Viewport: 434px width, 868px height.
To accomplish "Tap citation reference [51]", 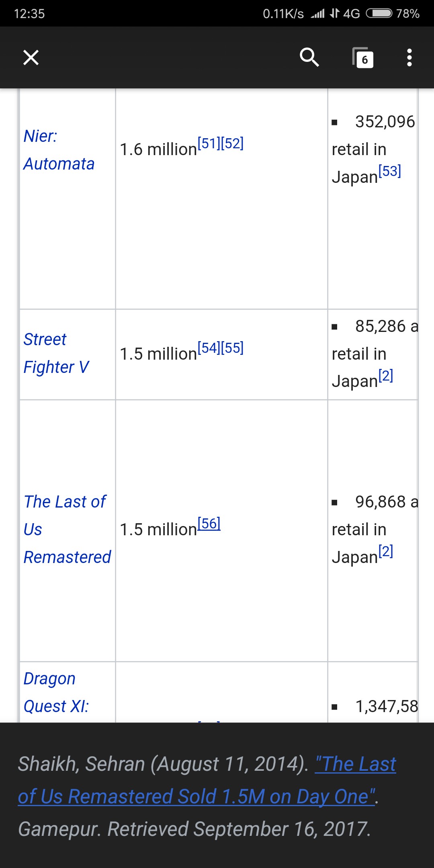I will pyautogui.click(x=209, y=143).
